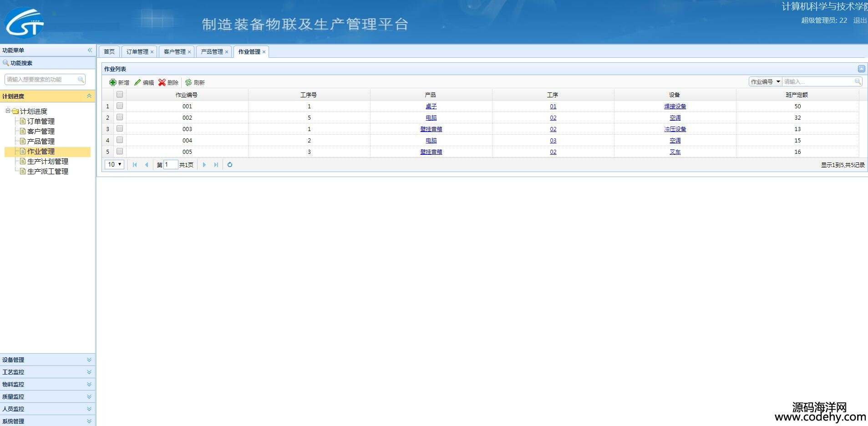Click the green 新增 add icon
868x426 pixels.
(113, 82)
